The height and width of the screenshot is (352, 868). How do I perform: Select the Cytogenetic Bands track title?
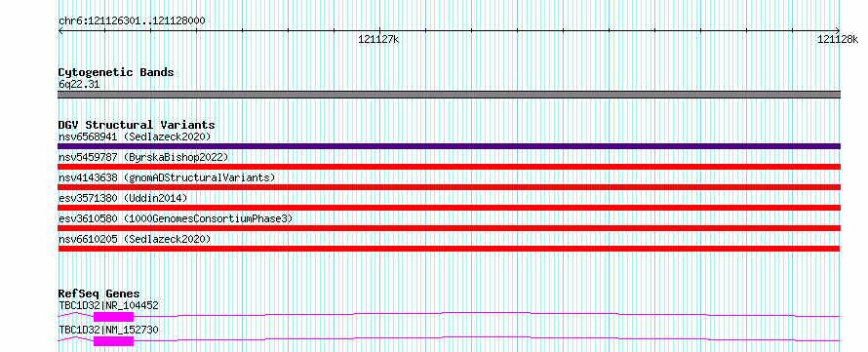click(x=116, y=72)
